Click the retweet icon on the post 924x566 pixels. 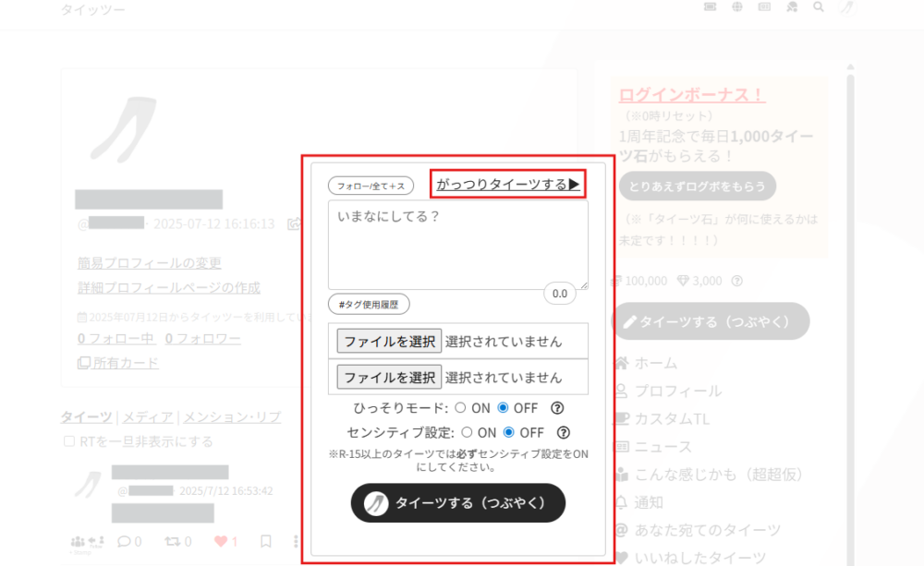click(170, 541)
